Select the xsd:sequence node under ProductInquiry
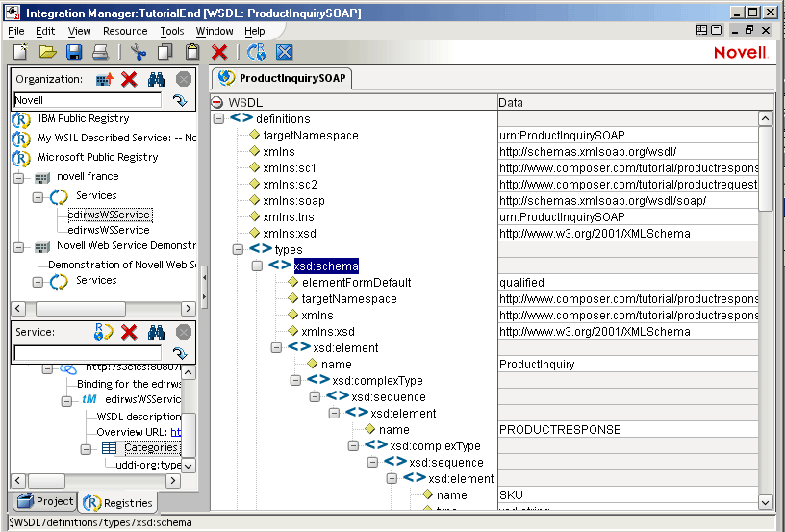 click(x=389, y=397)
